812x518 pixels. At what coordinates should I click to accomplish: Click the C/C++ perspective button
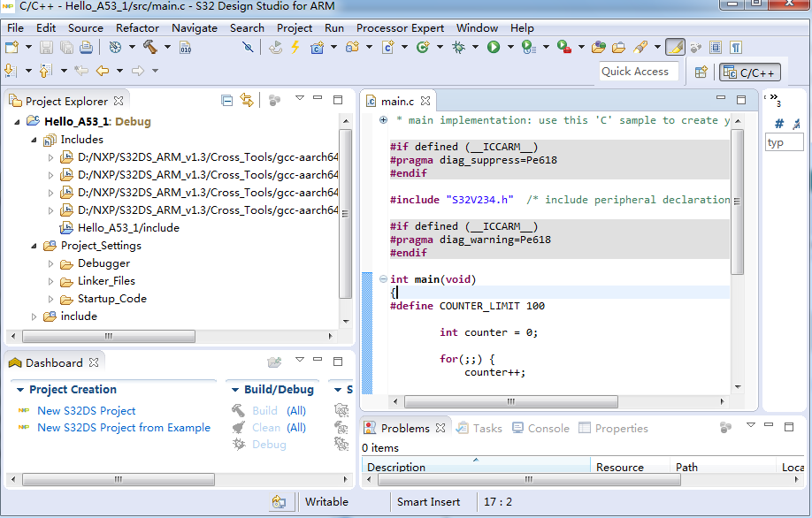coord(750,72)
